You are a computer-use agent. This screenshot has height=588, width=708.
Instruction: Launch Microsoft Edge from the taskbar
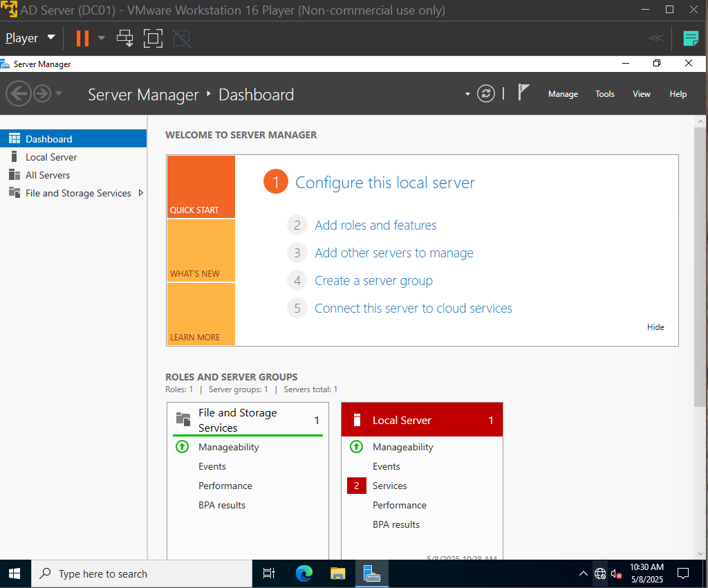pos(304,573)
